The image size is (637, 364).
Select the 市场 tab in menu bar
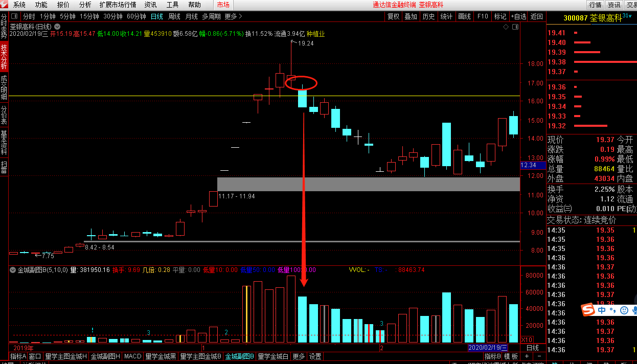pyautogui.click(x=223, y=5)
